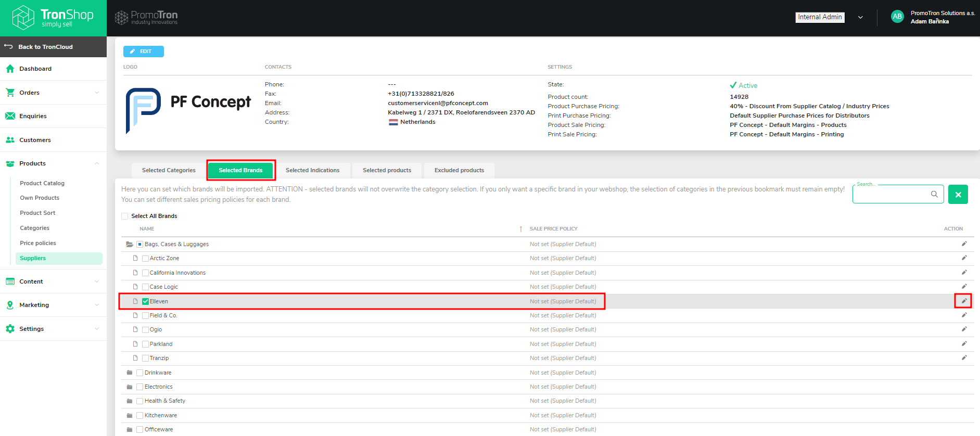Expand the Kitchenware folder
The height and width of the screenshot is (436, 980).
pyautogui.click(x=130, y=415)
